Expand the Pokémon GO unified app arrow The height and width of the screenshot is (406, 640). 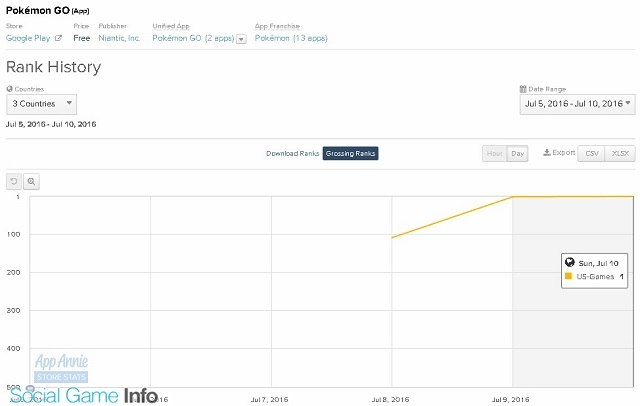tap(241, 39)
